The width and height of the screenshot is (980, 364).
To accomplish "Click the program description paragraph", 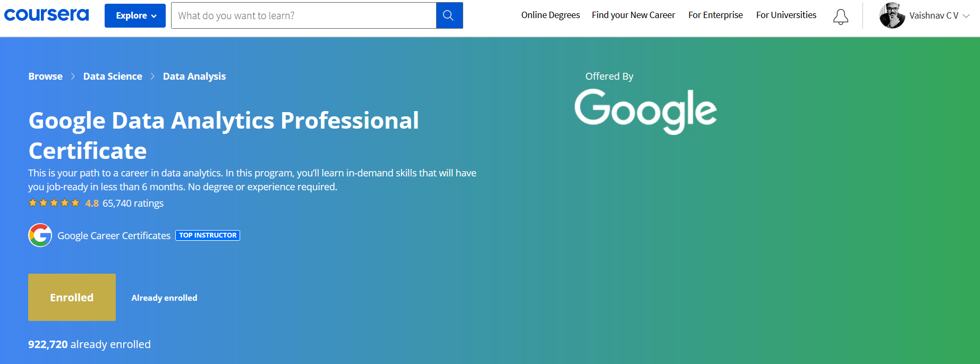I will (252, 180).
